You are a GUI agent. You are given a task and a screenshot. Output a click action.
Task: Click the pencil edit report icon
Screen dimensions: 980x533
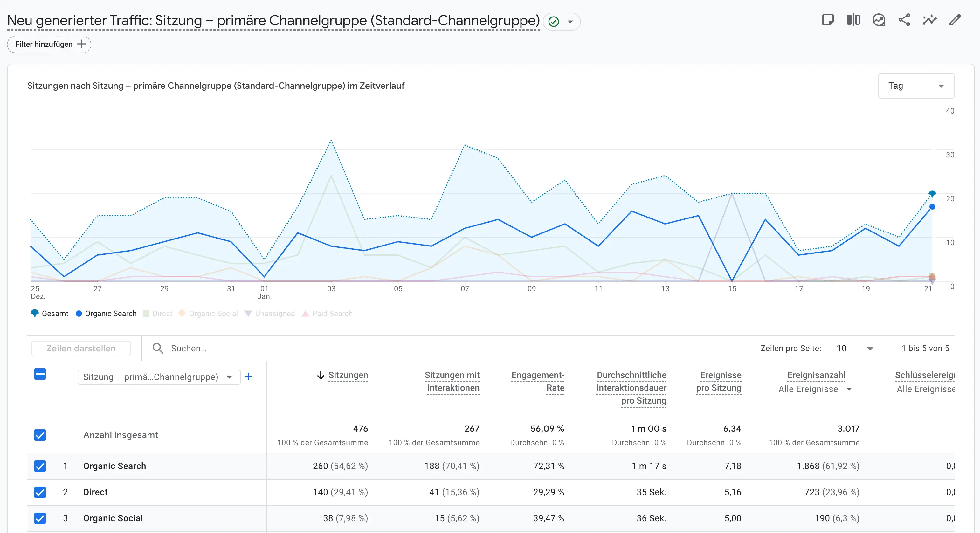(x=955, y=20)
